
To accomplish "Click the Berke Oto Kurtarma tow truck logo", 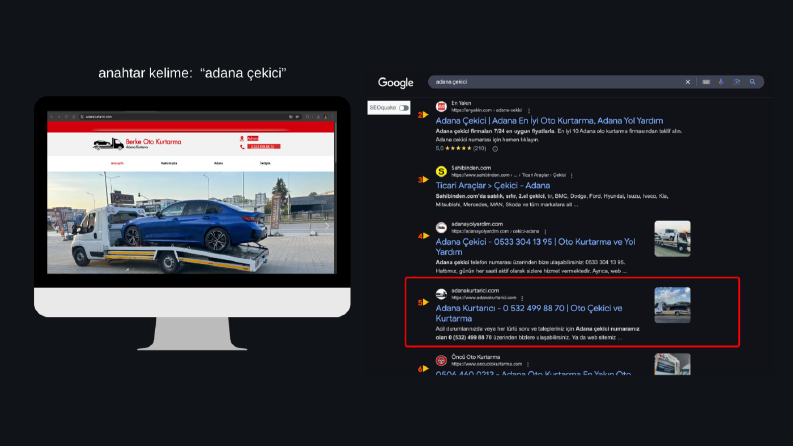I will pyautogui.click(x=108, y=144).
